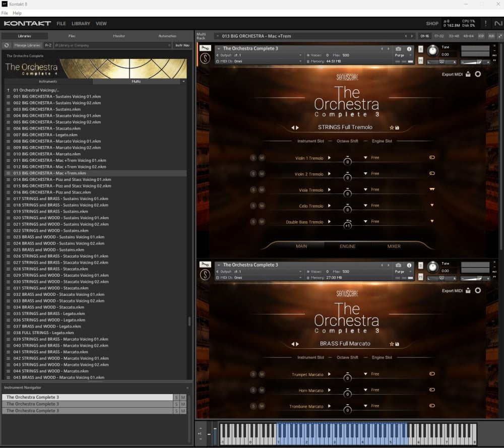Toggle mute M on first row of Instrument Navigator

pos(183,398)
